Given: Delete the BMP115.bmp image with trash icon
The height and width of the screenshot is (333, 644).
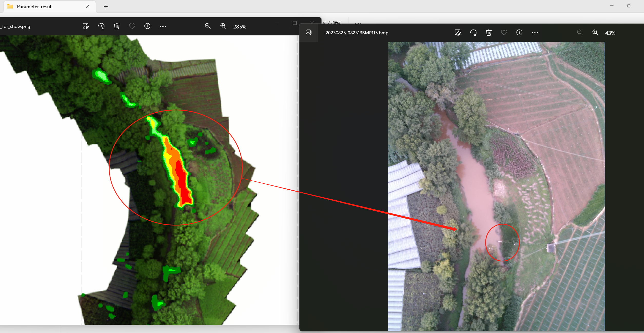Looking at the screenshot, I should coord(489,33).
